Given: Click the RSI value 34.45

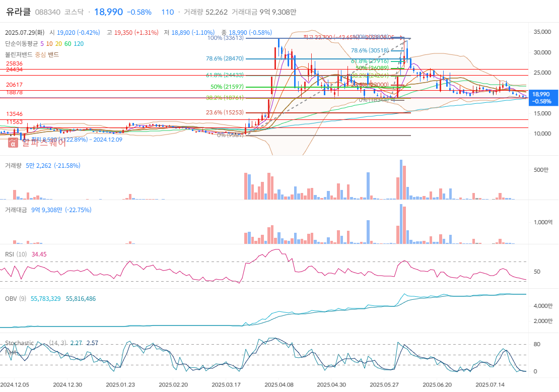Looking at the screenshot, I should coord(39,254).
